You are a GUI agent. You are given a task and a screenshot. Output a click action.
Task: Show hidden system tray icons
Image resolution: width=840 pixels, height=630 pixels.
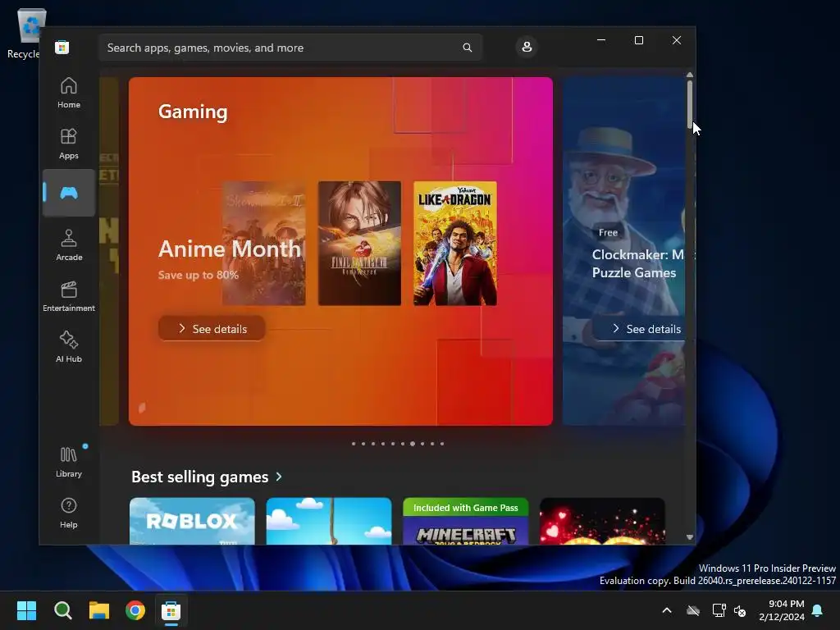pyautogui.click(x=667, y=610)
